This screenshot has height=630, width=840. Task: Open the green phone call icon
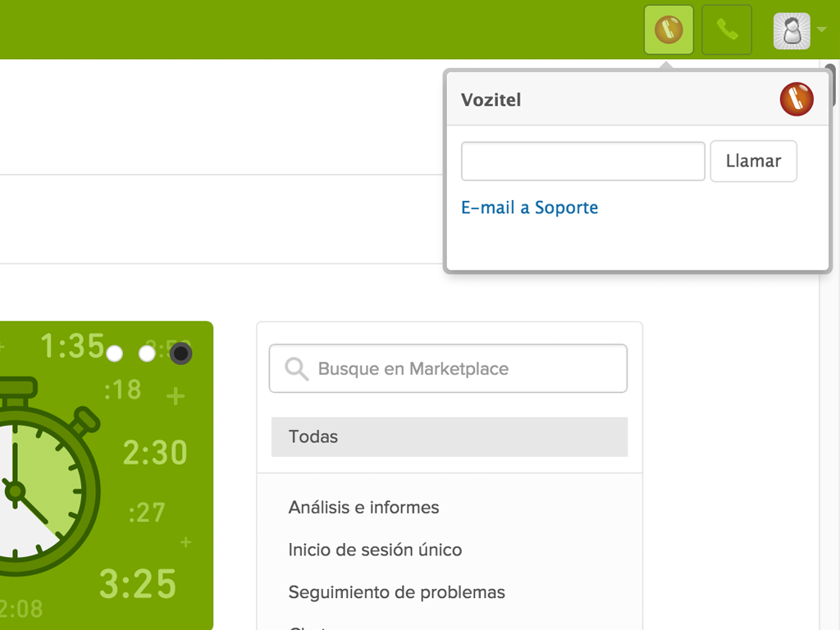(727, 30)
